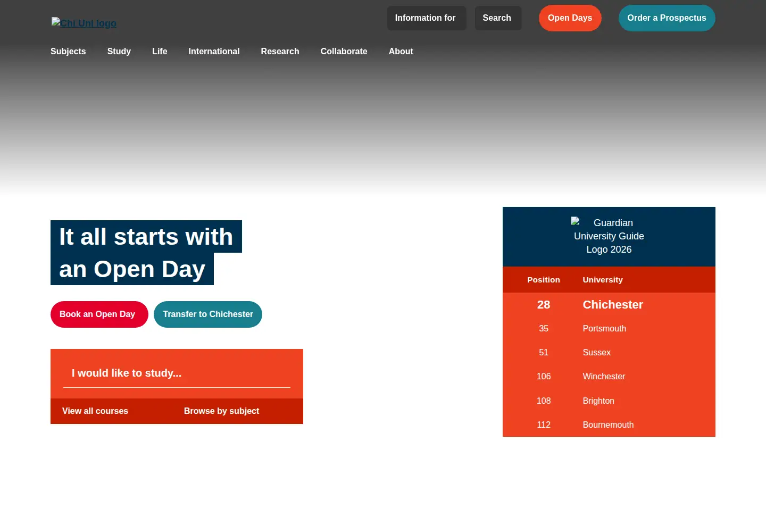Screen dimensions: 766x532
Task: Open the Life menu item
Action: click(x=160, y=52)
